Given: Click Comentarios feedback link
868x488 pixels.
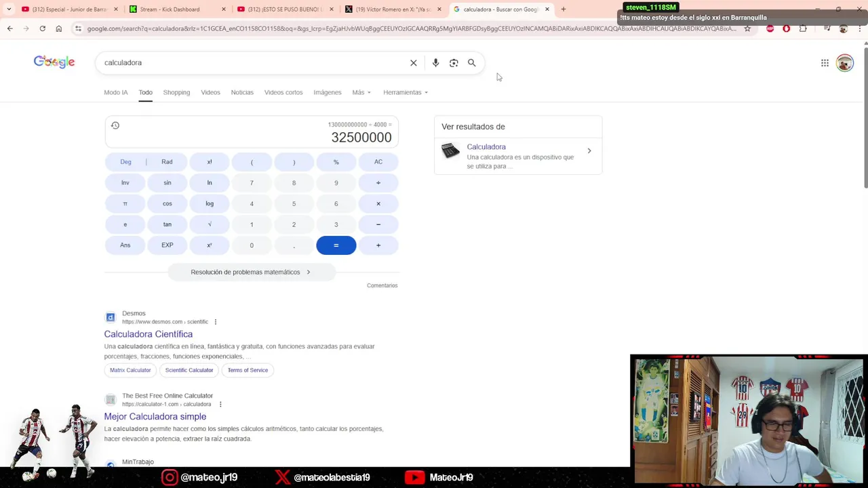Looking at the screenshot, I should [382, 286].
